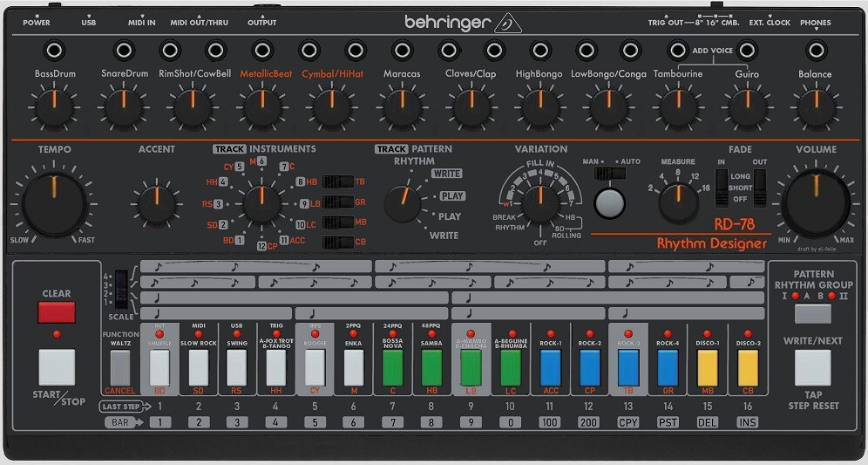Click the Balance knob
Viewport: 868px width, 465px height.
click(x=816, y=107)
